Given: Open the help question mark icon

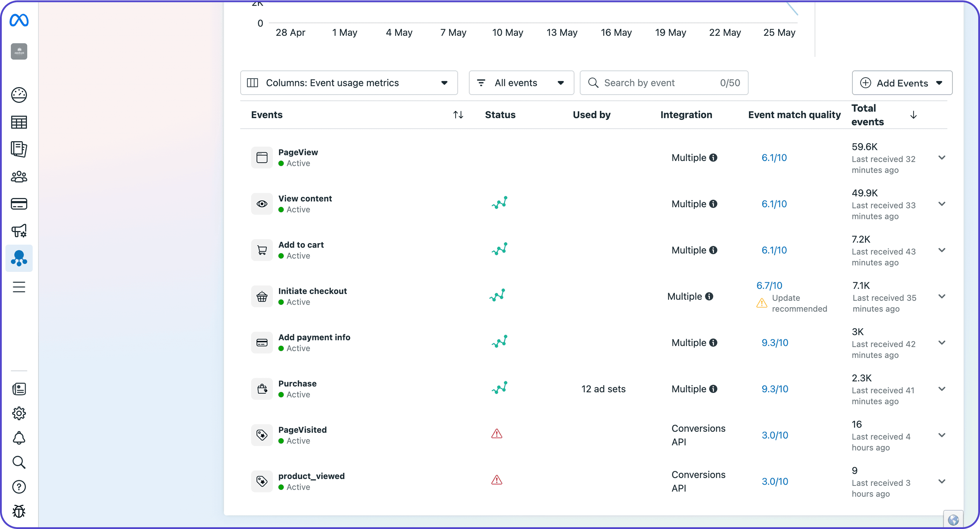Looking at the screenshot, I should pyautogui.click(x=19, y=487).
